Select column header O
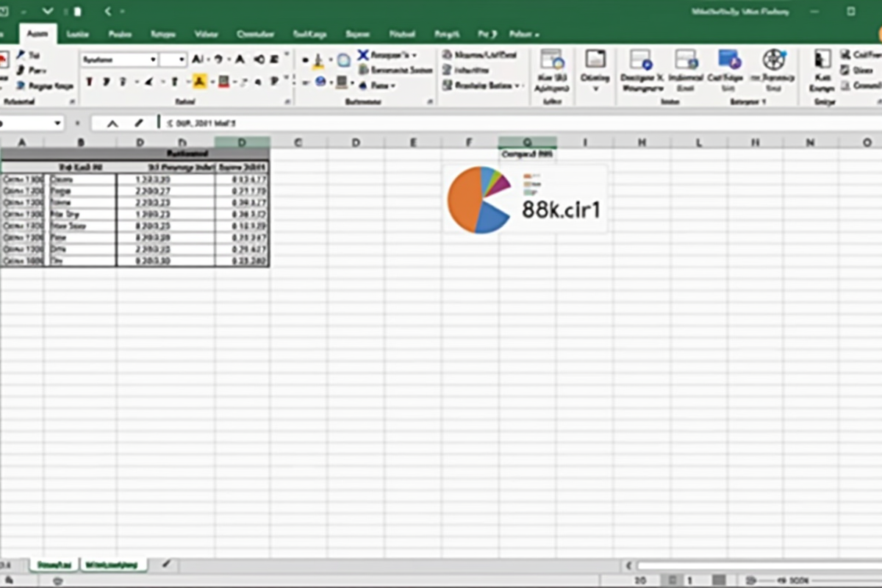The height and width of the screenshot is (588, 882). pyautogui.click(x=866, y=142)
